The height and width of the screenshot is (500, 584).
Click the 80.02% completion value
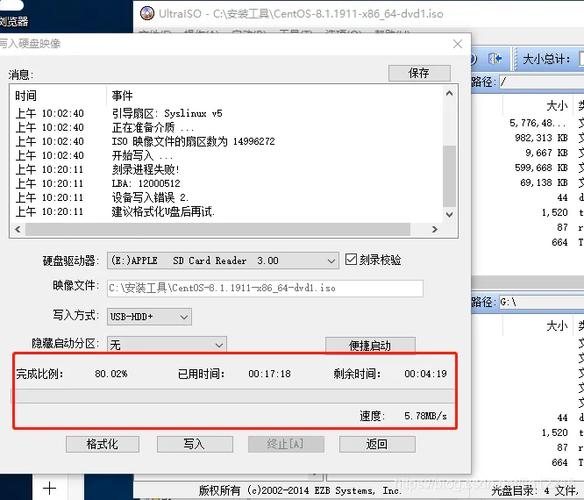pyautogui.click(x=111, y=374)
